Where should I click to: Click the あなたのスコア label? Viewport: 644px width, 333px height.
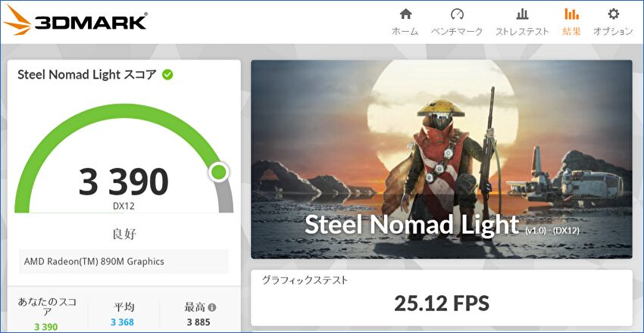[46, 307]
